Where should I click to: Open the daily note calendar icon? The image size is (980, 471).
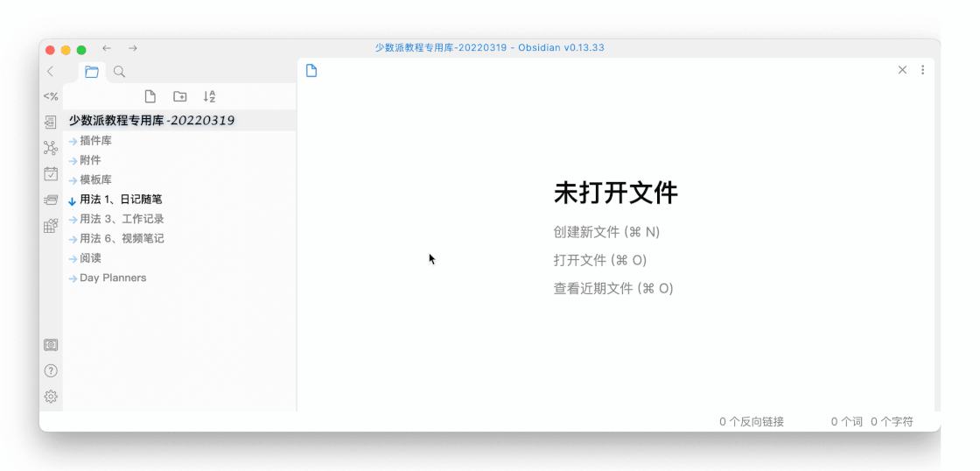point(51,174)
